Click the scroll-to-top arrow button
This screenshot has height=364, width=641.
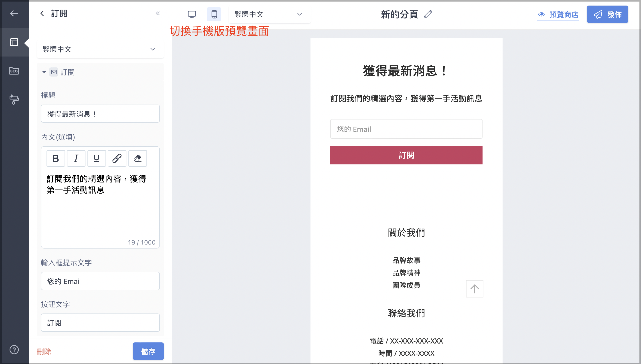[x=475, y=289]
